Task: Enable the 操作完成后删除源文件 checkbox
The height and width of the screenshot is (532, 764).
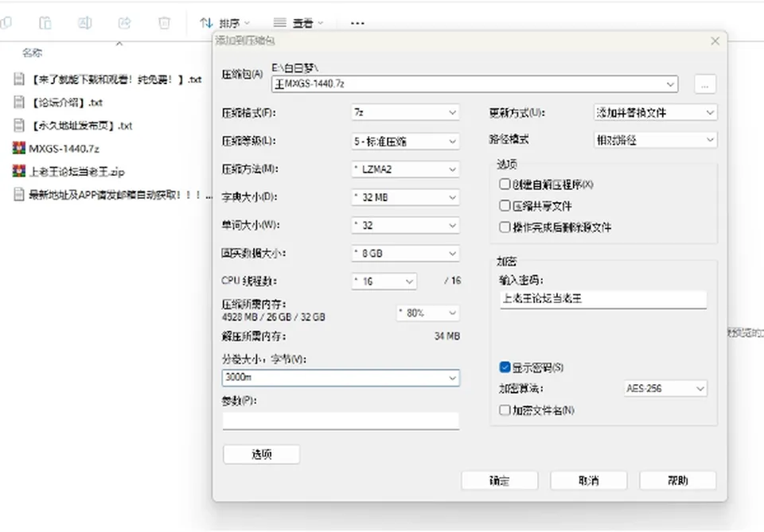Action: pyautogui.click(x=505, y=227)
